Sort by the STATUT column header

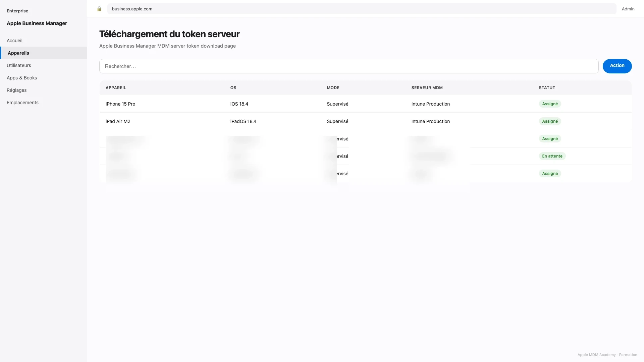547,88
